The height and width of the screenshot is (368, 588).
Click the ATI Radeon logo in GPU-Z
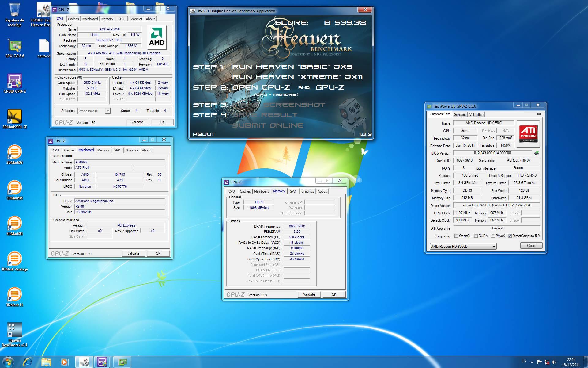(528, 134)
